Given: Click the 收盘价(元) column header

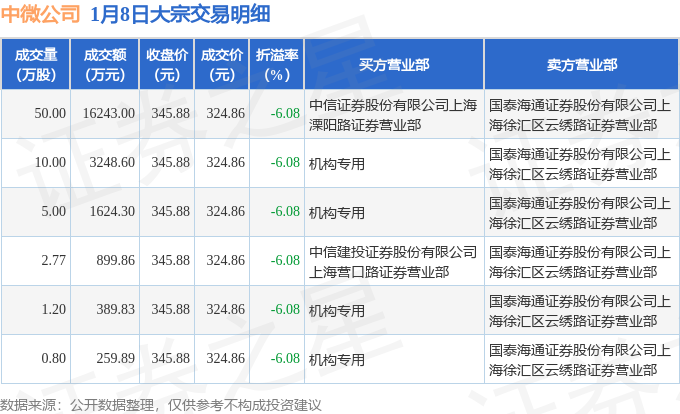Looking at the screenshot, I should [x=167, y=64].
